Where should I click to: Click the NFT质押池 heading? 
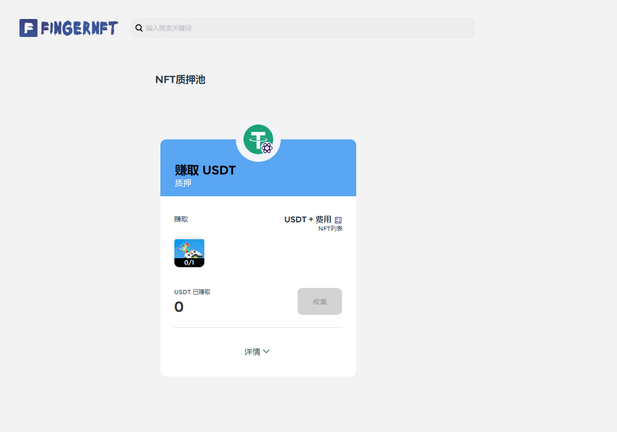(x=180, y=80)
